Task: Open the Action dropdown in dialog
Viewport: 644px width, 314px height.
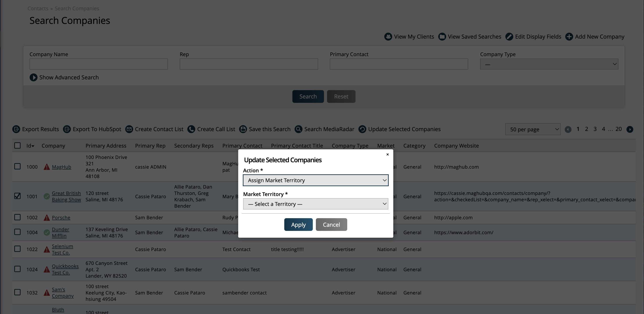Action: pos(315,180)
